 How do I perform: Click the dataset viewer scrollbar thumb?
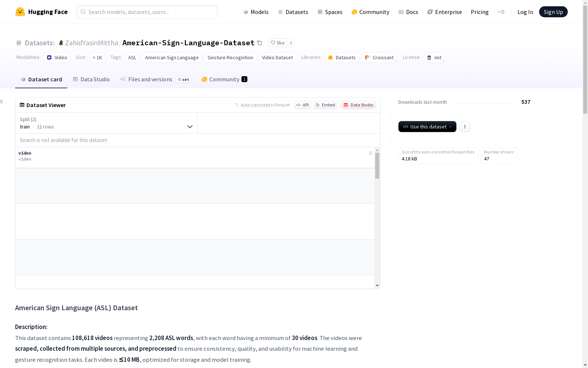click(x=377, y=166)
